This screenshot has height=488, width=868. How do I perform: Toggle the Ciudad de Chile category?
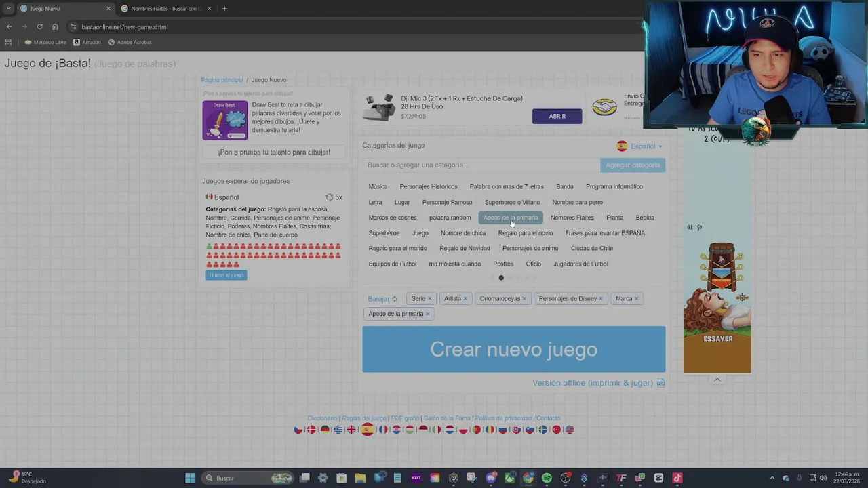point(592,248)
